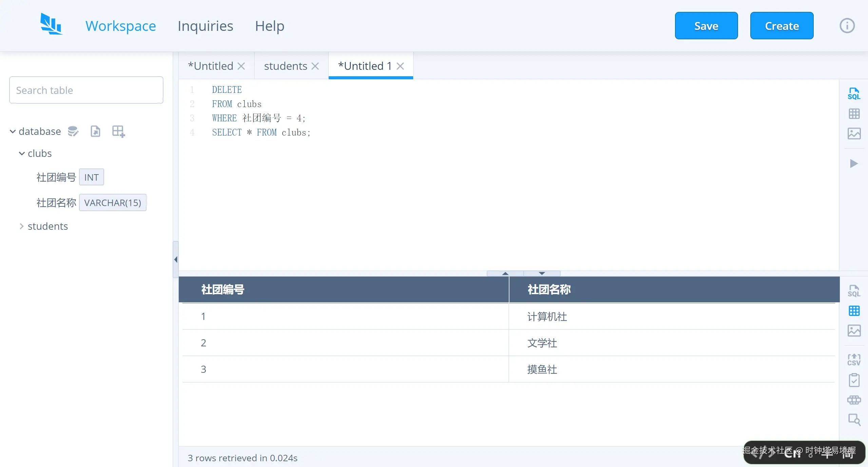The height and width of the screenshot is (467, 868).
Task: Switch to the students tab
Action: point(285,66)
